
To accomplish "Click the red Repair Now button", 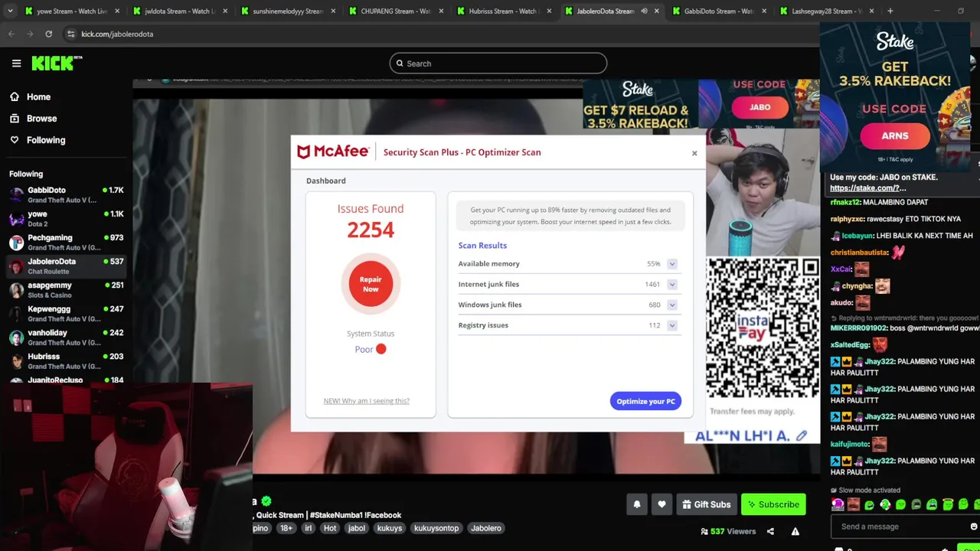I will [371, 284].
